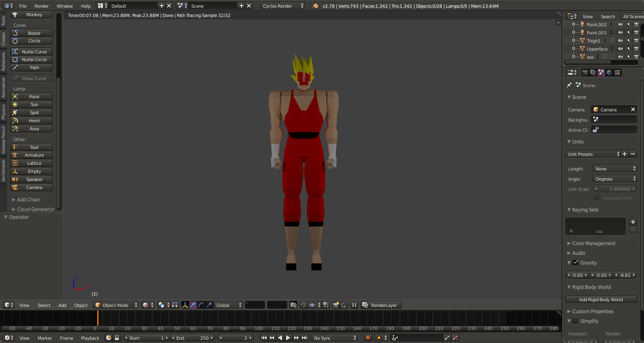
Task: Toggle the timeline frame range lock icon
Action: coord(117,338)
